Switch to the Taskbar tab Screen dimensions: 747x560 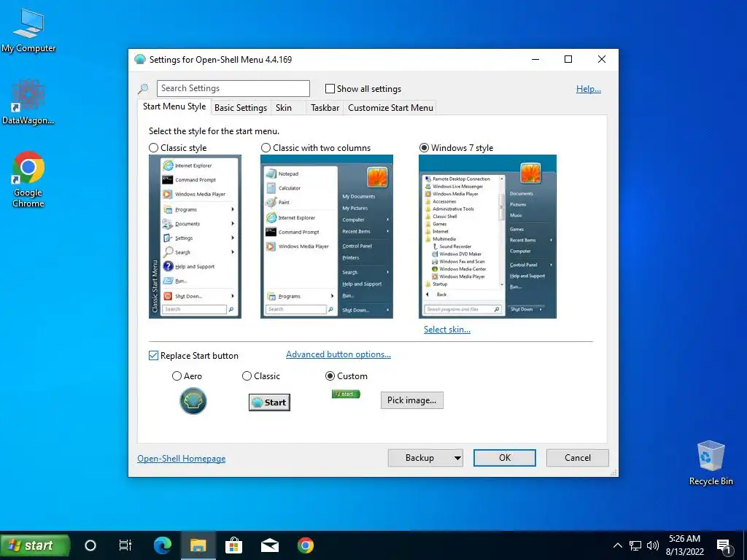point(325,108)
